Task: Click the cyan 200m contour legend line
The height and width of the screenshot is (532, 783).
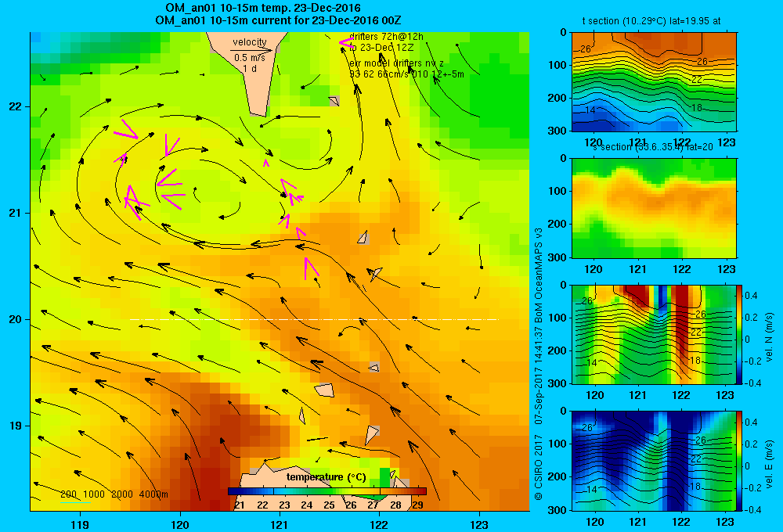Action: (x=75, y=502)
